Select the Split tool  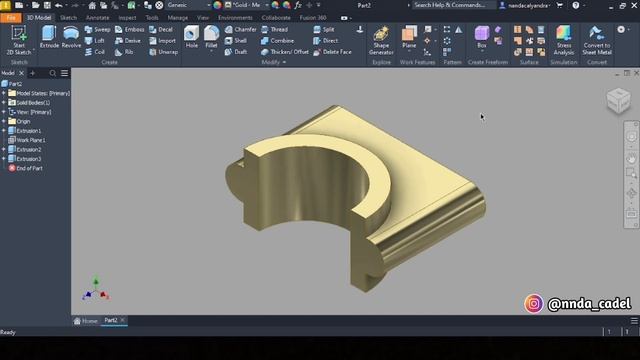[x=324, y=29]
